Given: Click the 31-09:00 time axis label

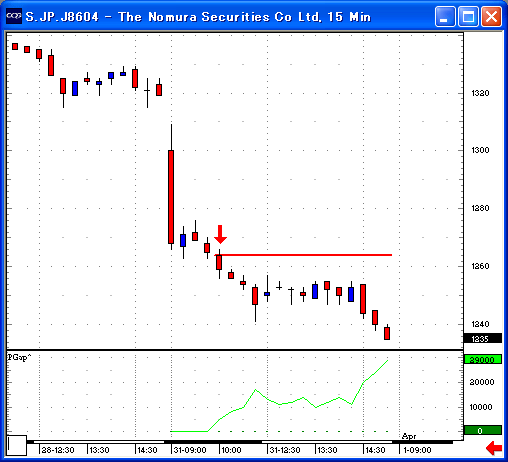Looking at the screenshot, I should tap(190, 450).
